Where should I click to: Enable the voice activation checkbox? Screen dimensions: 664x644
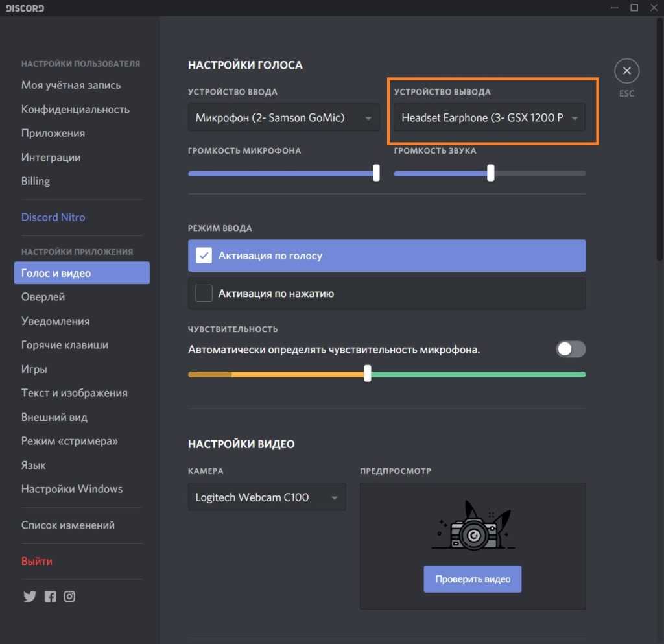click(x=204, y=256)
